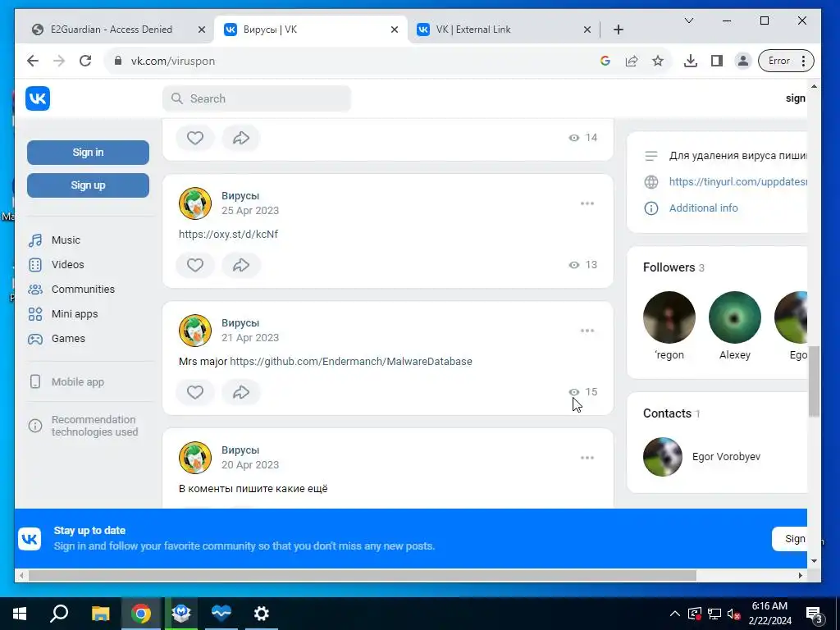Viewport: 840px width, 630px height.
Task: Click the address bar URL
Action: click(172, 61)
